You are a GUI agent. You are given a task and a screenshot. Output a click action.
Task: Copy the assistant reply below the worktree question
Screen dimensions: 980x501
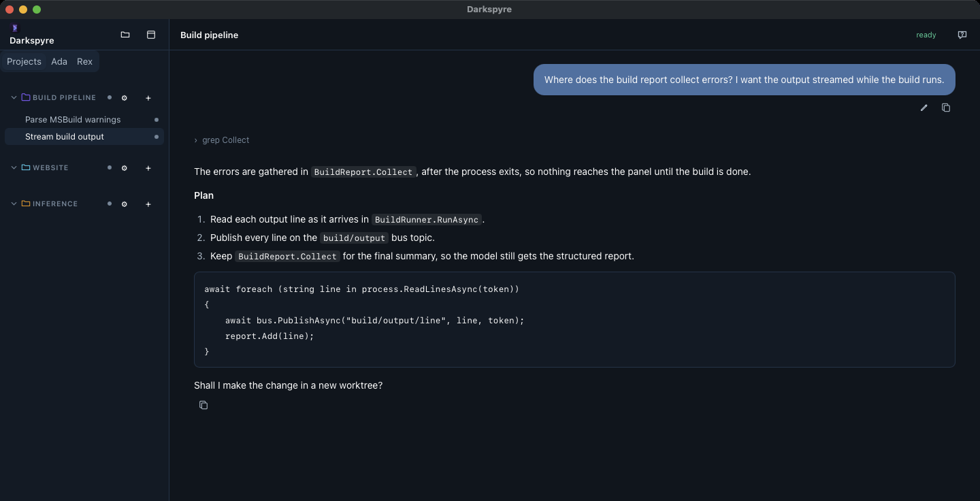point(203,405)
